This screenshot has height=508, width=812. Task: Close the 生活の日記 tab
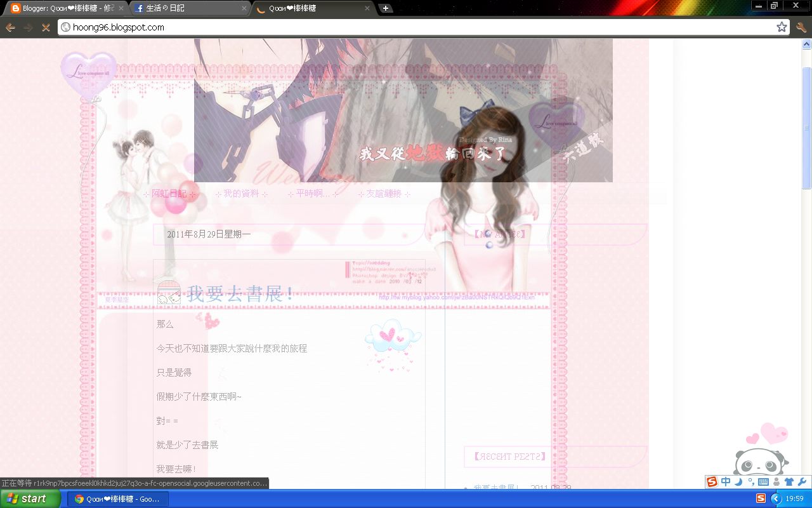point(244,8)
